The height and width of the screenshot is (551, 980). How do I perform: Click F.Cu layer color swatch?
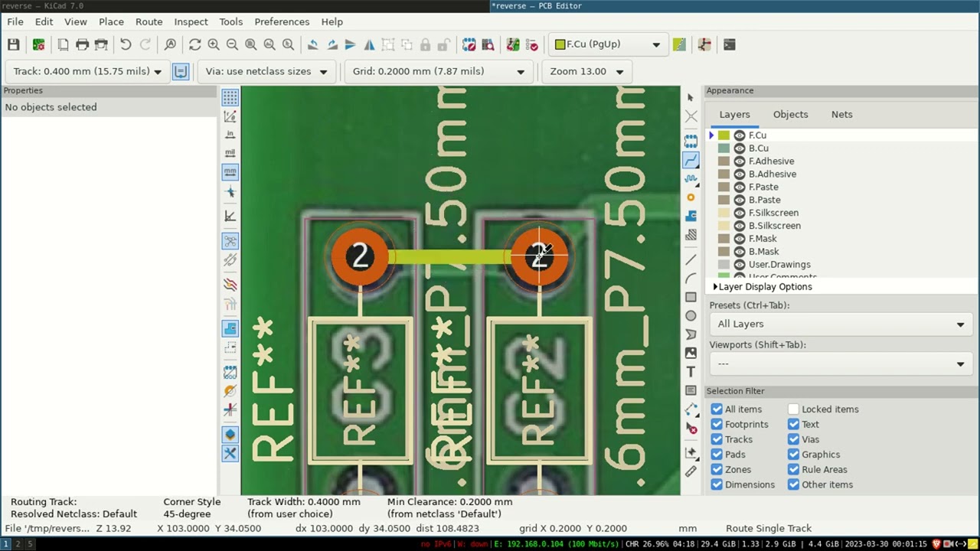click(724, 135)
